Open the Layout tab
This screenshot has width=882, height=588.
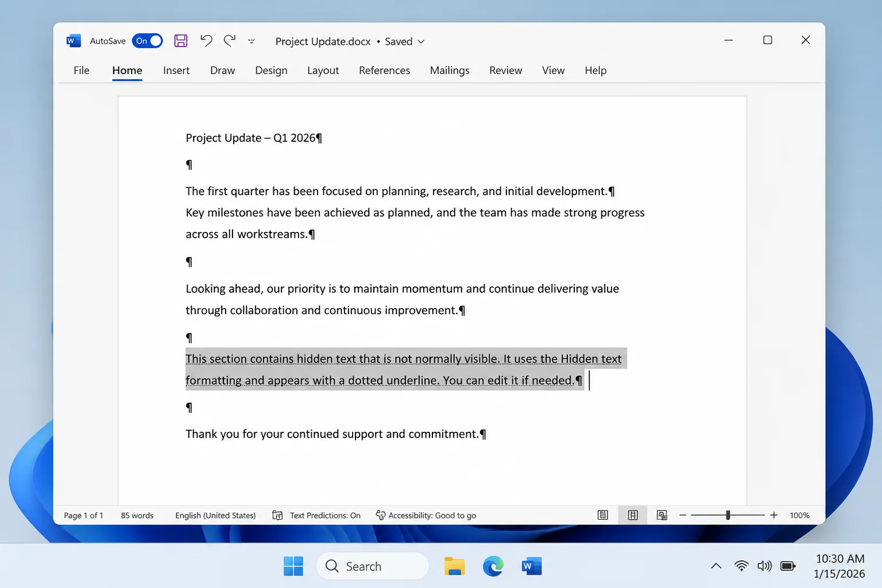pos(323,70)
